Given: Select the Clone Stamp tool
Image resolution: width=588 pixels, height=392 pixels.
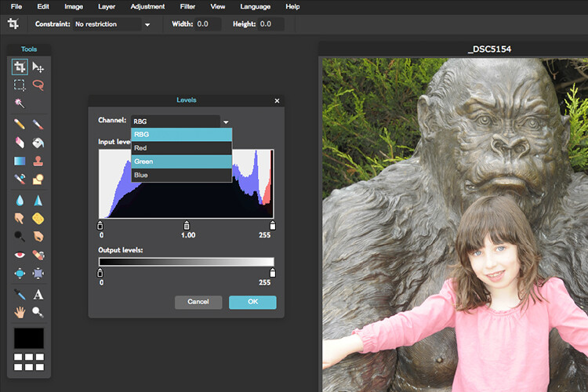Looking at the screenshot, I should [x=38, y=161].
